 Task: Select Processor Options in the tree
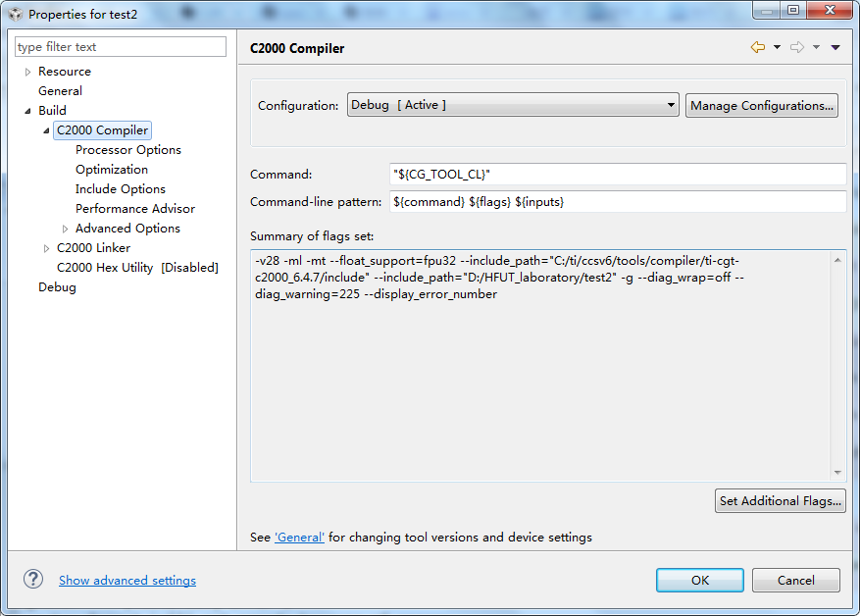[127, 150]
